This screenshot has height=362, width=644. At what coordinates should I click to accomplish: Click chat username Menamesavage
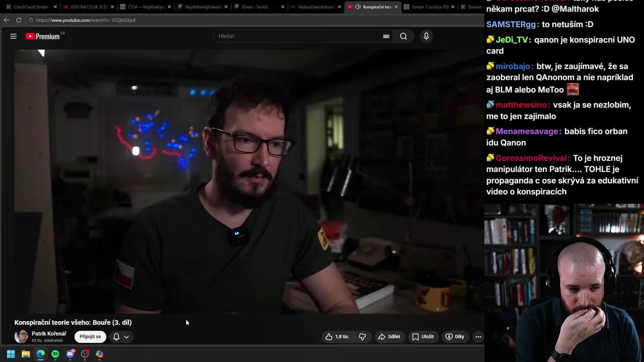coord(528,131)
